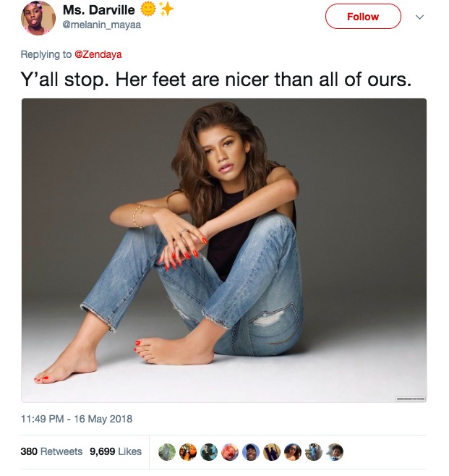Open the tweet options chevron menu
449x476 pixels.
pyautogui.click(x=417, y=16)
